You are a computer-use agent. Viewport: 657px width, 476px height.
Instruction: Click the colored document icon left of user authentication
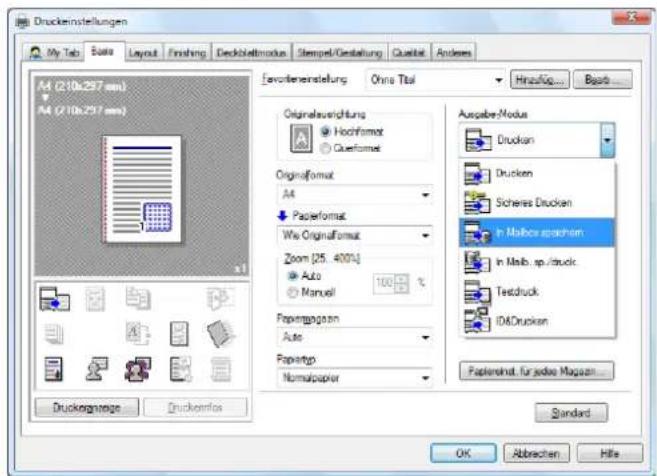coord(54,369)
